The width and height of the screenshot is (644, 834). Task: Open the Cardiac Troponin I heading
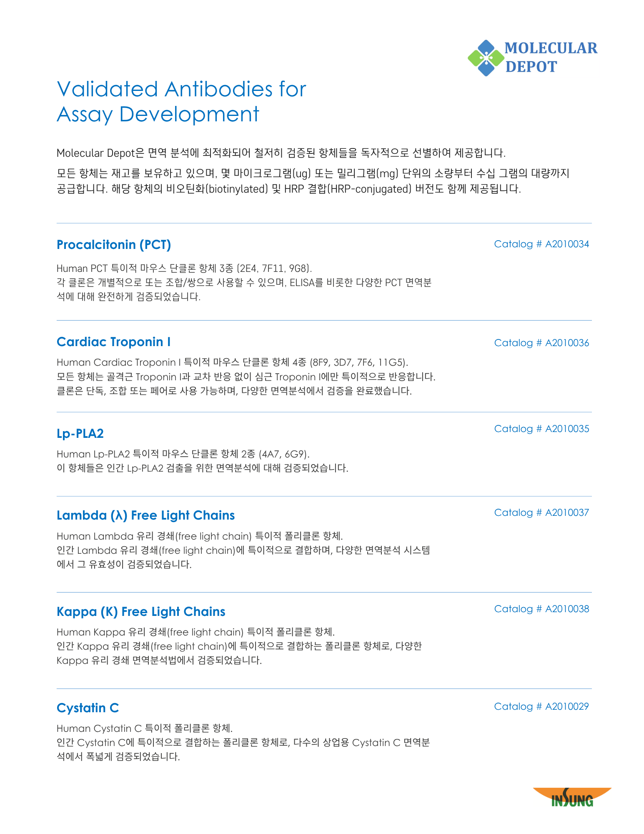coord(113,342)
